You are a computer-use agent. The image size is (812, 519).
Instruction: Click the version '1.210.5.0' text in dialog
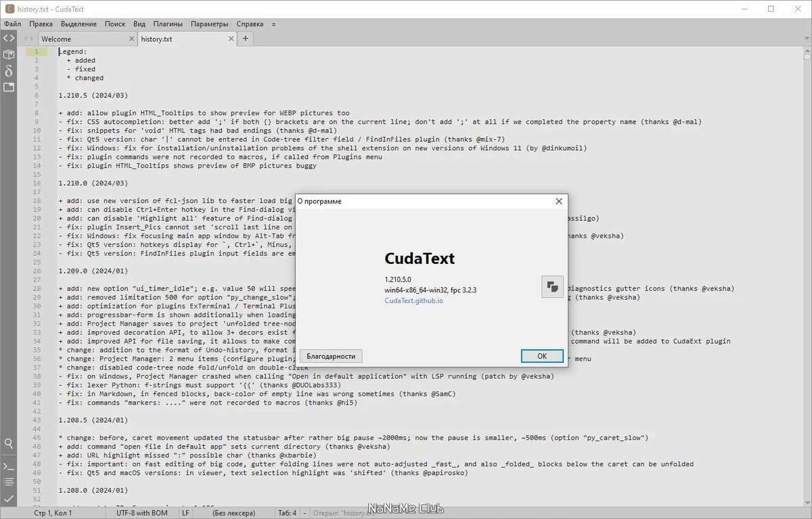pyautogui.click(x=398, y=279)
